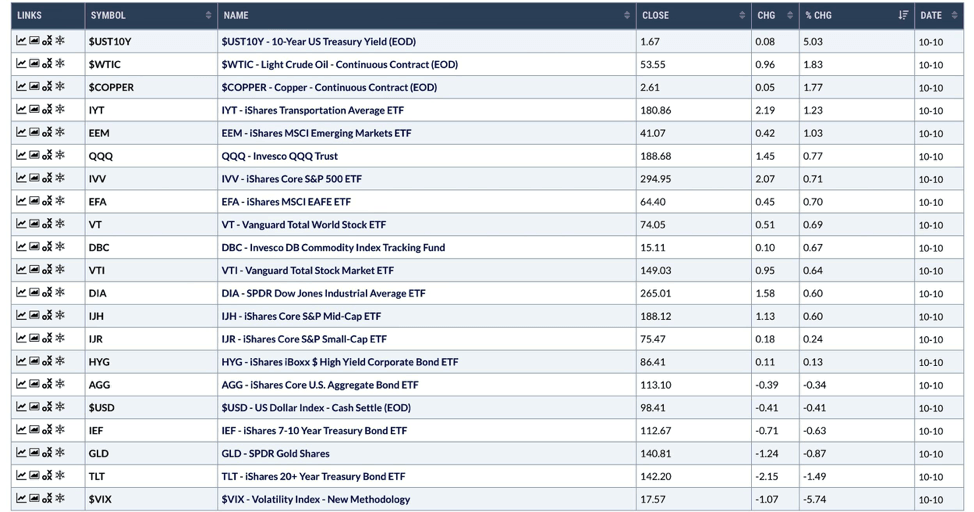Image resolution: width=974 pixels, height=512 pixels.
Task: Open GLD - SPDR Gold Shares link
Action: tap(275, 454)
